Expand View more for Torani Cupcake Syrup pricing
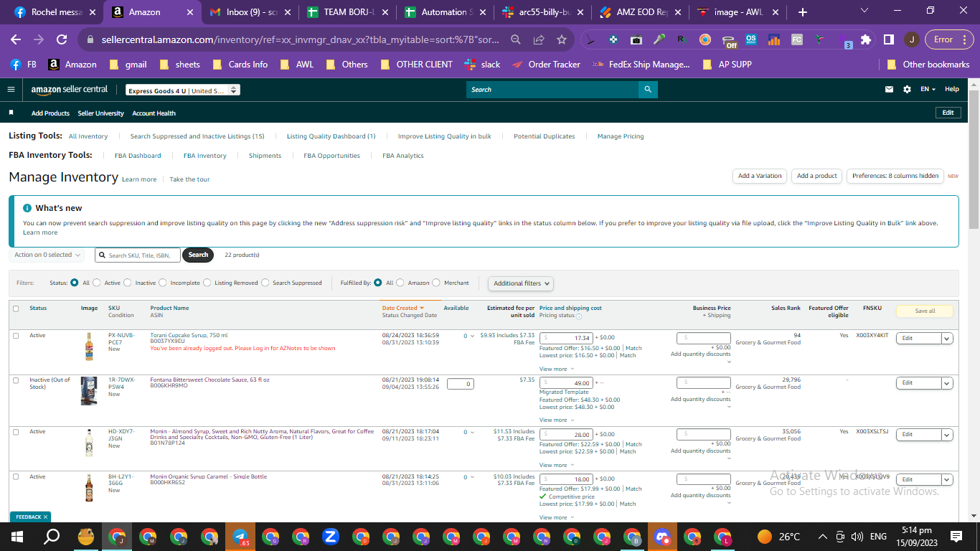This screenshot has width=980, height=551. tap(556, 369)
